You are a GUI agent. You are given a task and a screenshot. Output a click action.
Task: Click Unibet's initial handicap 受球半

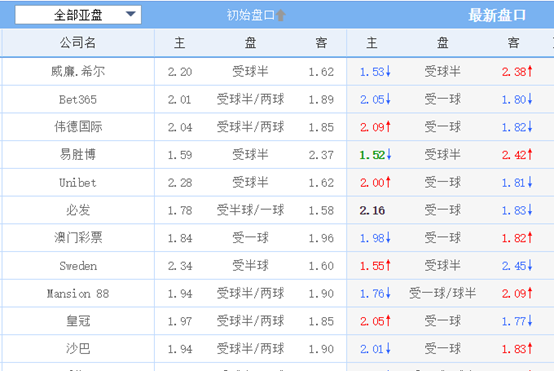[x=250, y=182]
